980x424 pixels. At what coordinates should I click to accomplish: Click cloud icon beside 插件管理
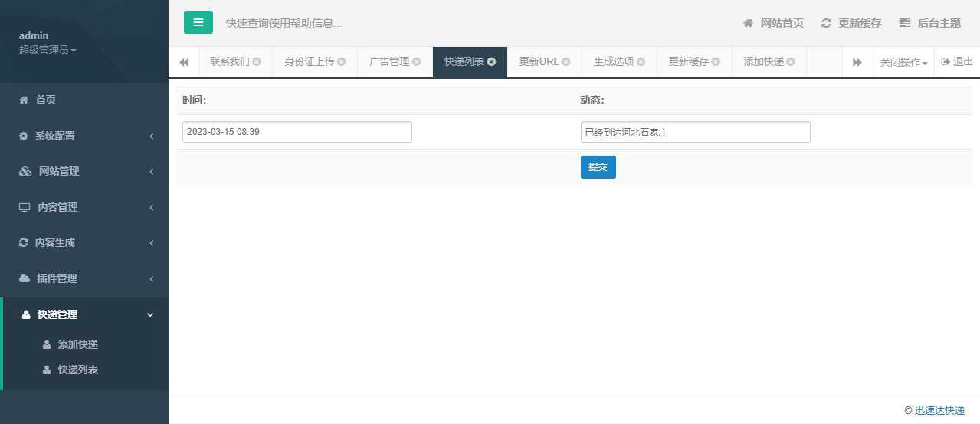pyautogui.click(x=25, y=278)
